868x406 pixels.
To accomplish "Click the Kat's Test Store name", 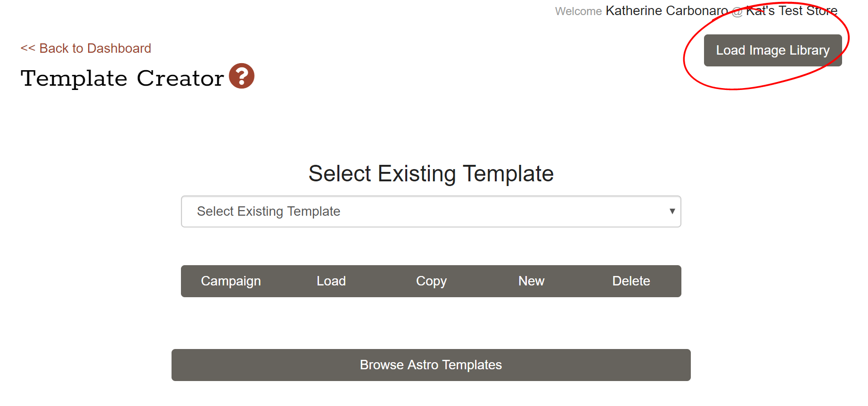I will click(x=792, y=11).
